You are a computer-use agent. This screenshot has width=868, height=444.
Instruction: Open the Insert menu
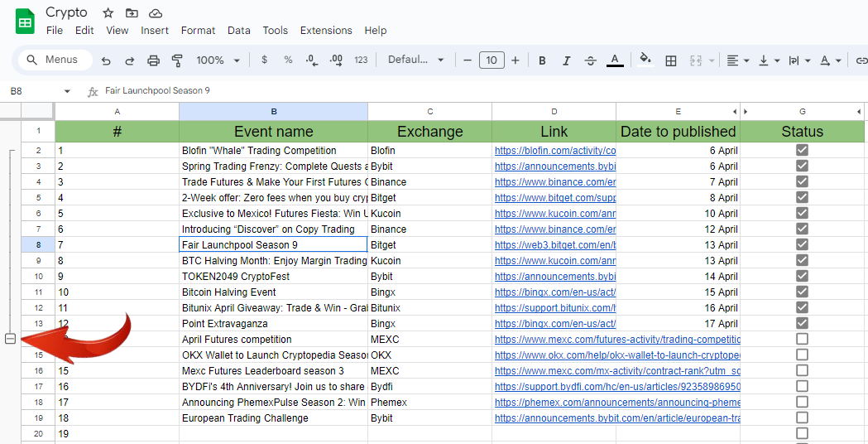point(155,31)
